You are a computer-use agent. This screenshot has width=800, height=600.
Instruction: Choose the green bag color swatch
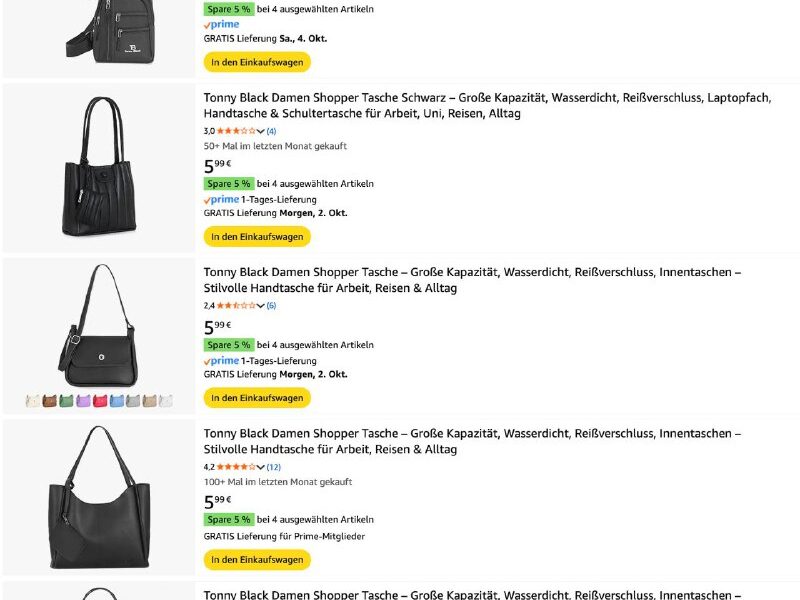(66, 401)
